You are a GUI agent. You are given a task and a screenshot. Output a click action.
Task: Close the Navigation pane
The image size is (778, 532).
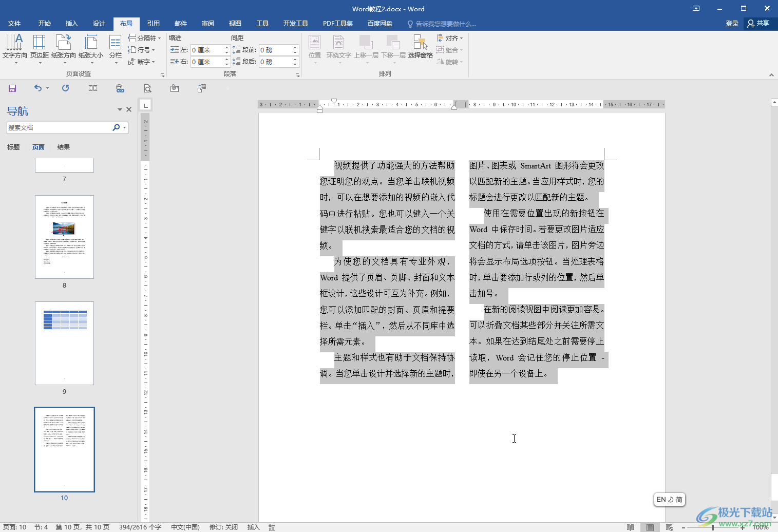coord(129,109)
